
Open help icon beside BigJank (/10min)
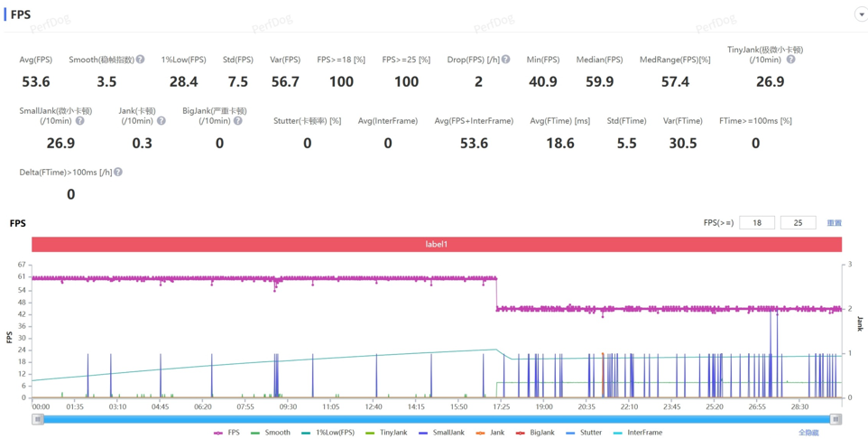coord(237,121)
